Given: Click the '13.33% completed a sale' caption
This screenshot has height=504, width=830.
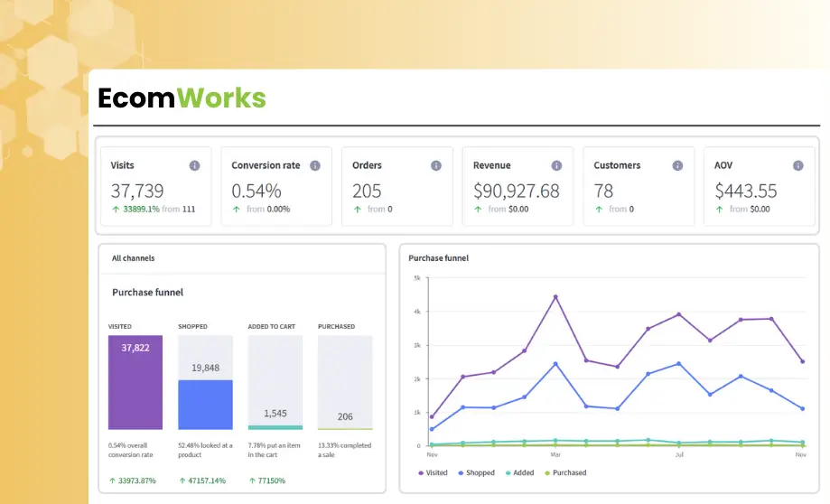Looking at the screenshot, I should pyautogui.click(x=345, y=450).
